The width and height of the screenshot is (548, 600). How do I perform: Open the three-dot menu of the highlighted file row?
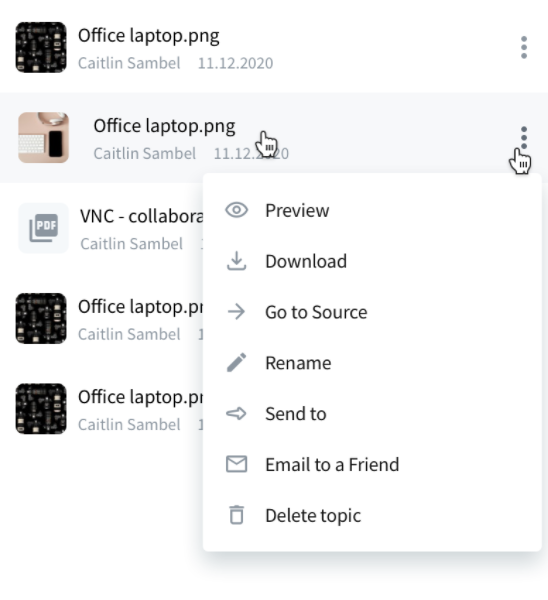524,138
